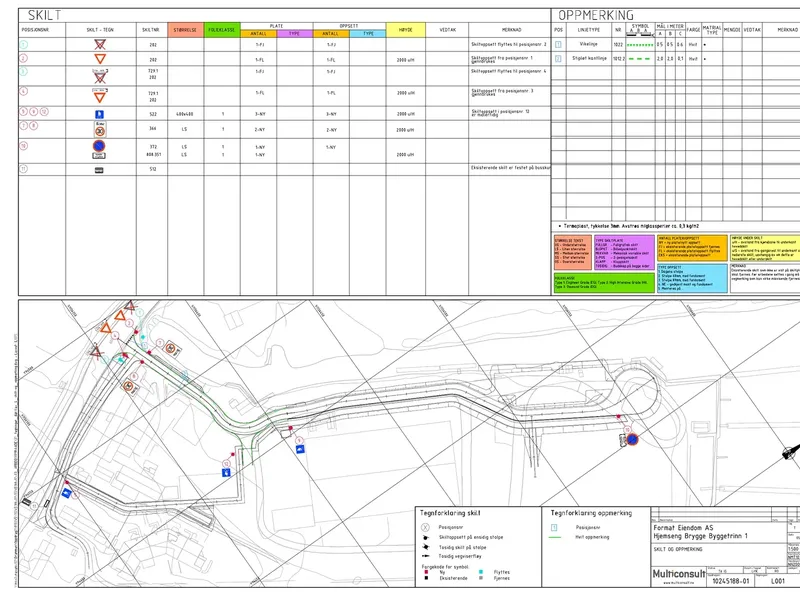Click the VEDTAK column header in the Skilt table
The width and height of the screenshot is (800, 600).
coord(447,30)
